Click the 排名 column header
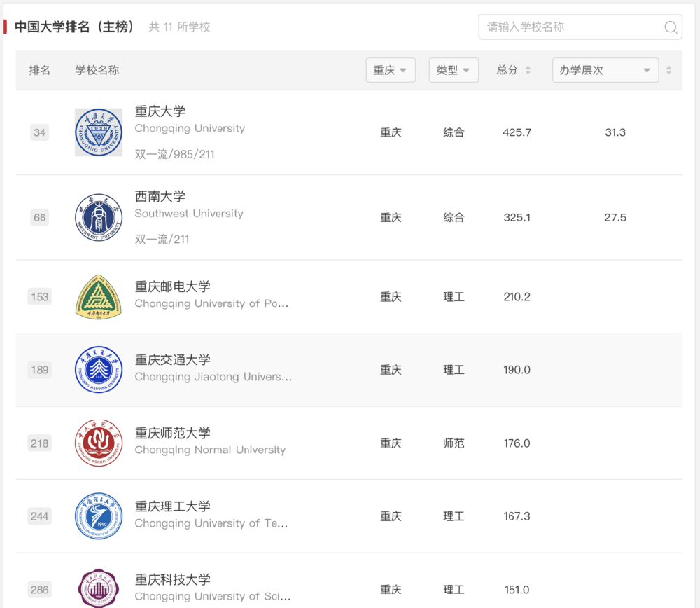The width and height of the screenshot is (700, 608). tap(40, 70)
